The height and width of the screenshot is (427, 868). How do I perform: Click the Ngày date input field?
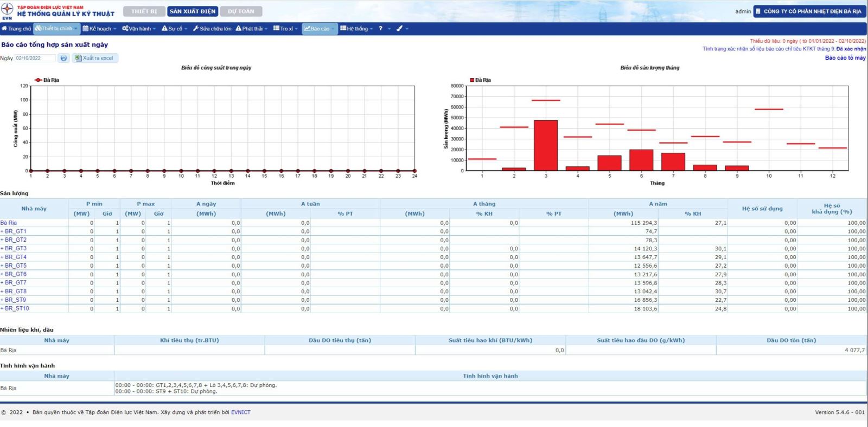coord(35,58)
